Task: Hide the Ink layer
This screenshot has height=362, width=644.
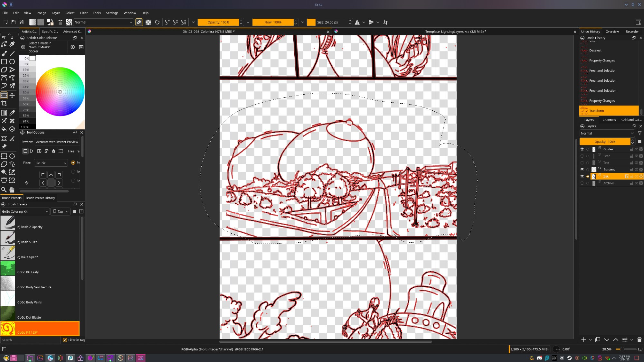Action: click(582, 176)
